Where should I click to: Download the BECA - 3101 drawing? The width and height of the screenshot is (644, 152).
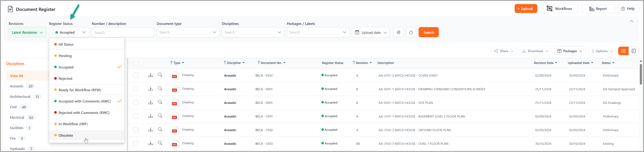151,116
